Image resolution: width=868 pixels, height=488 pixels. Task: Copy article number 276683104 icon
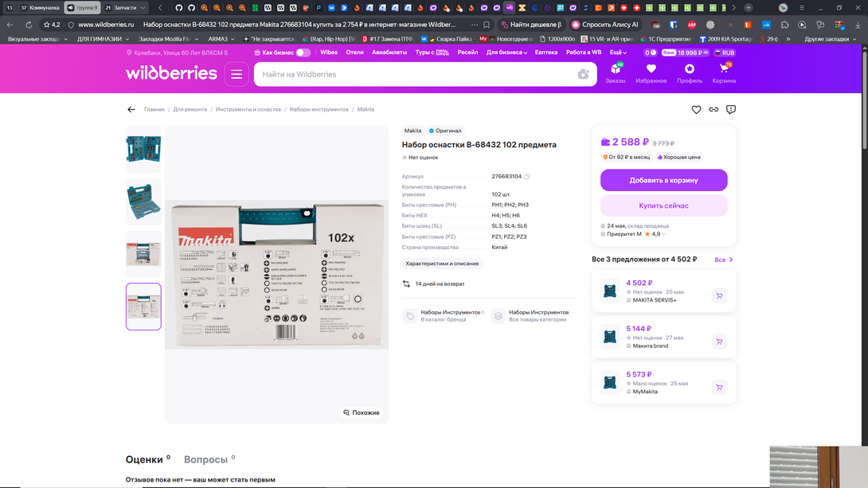coord(527,177)
